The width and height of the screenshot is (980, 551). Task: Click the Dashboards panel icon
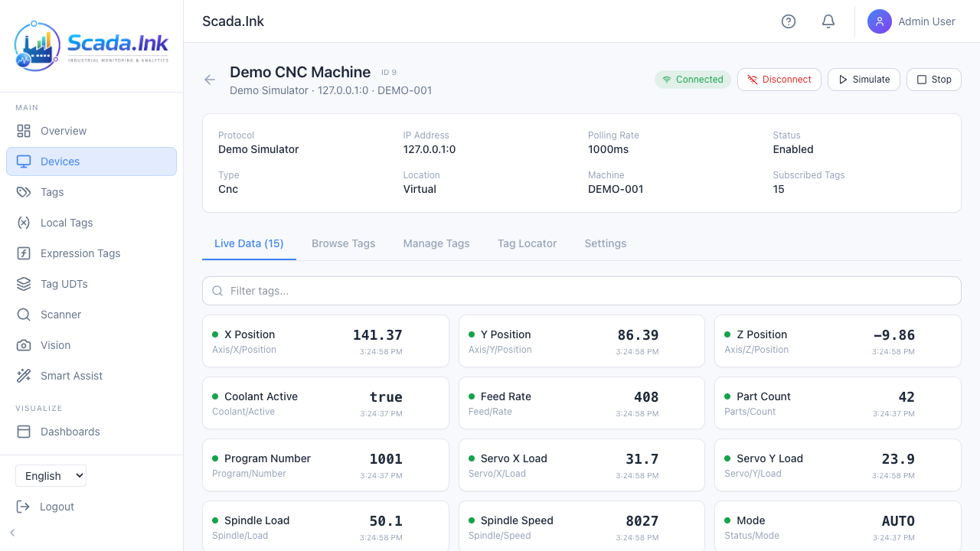coord(24,432)
